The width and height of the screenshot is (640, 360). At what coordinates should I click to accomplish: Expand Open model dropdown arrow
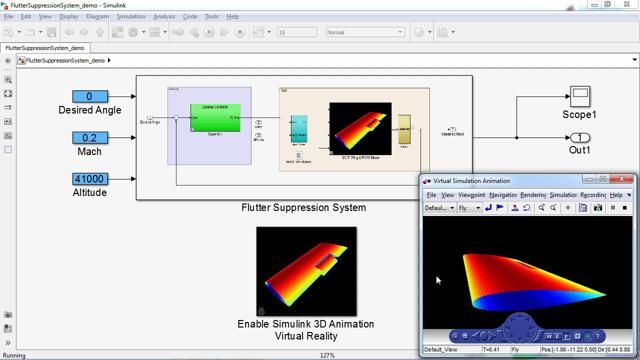40,32
